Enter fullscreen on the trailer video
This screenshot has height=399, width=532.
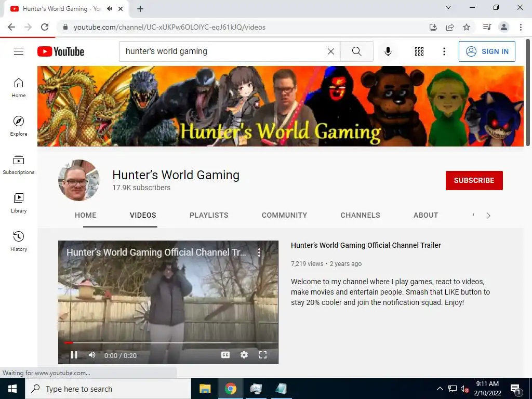262,355
